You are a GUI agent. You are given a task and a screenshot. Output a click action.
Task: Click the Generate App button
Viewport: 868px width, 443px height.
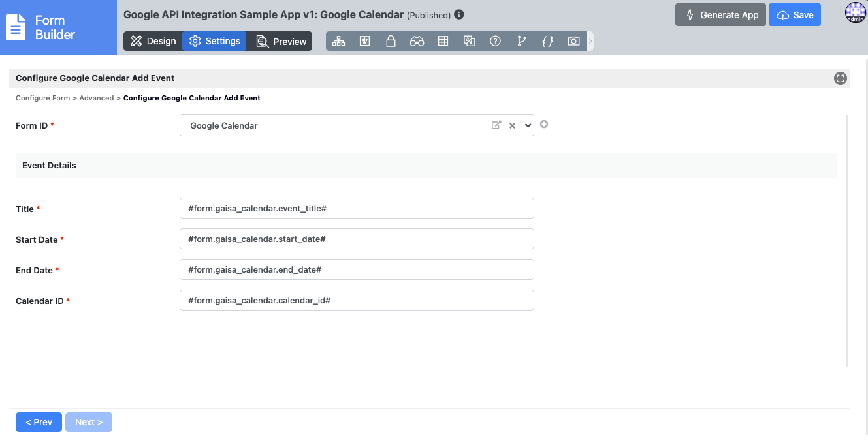(x=720, y=15)
